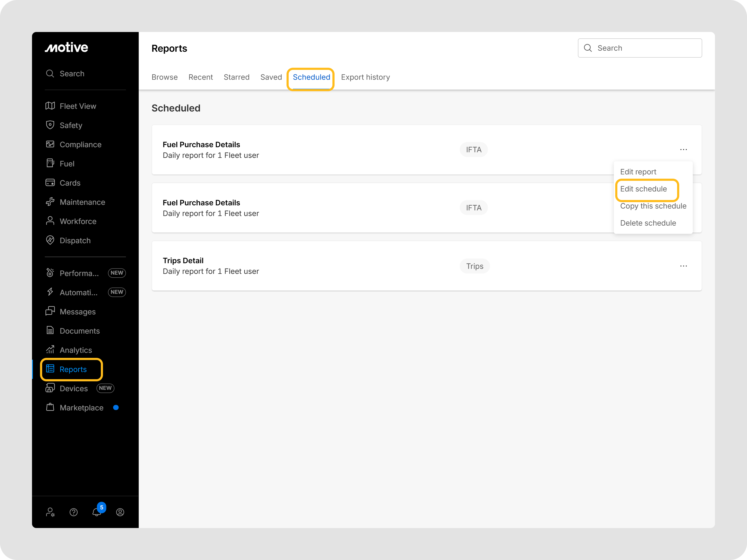Click the Maintenance wrench icon
The width and height of the screenshot is (747, 560).
pos(50,202)
